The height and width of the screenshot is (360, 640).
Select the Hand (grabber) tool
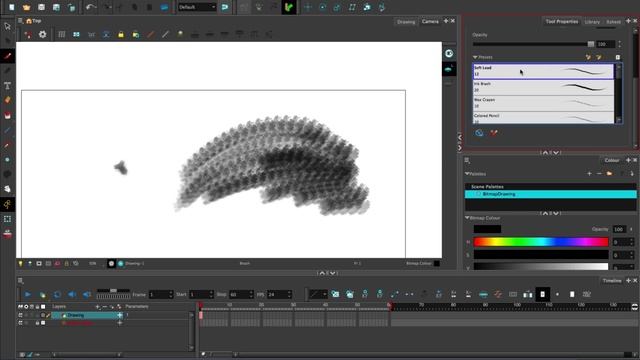pos(7,189)
